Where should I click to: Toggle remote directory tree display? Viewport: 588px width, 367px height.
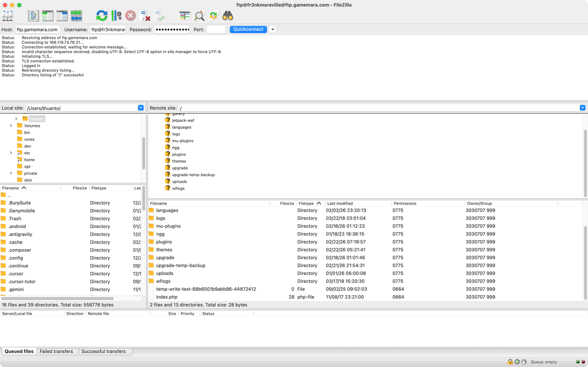coord(62,16)
